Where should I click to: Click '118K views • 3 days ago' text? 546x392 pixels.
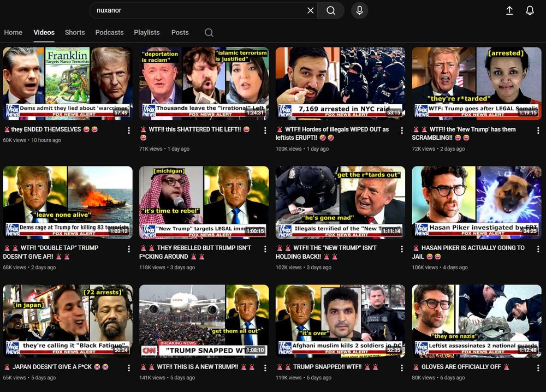point(167,268)
